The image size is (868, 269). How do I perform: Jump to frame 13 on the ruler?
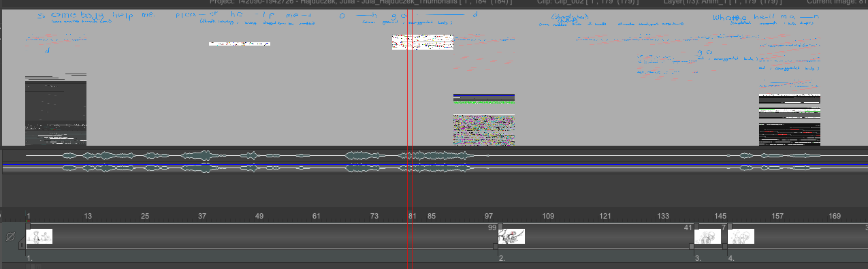click(88, 216)
